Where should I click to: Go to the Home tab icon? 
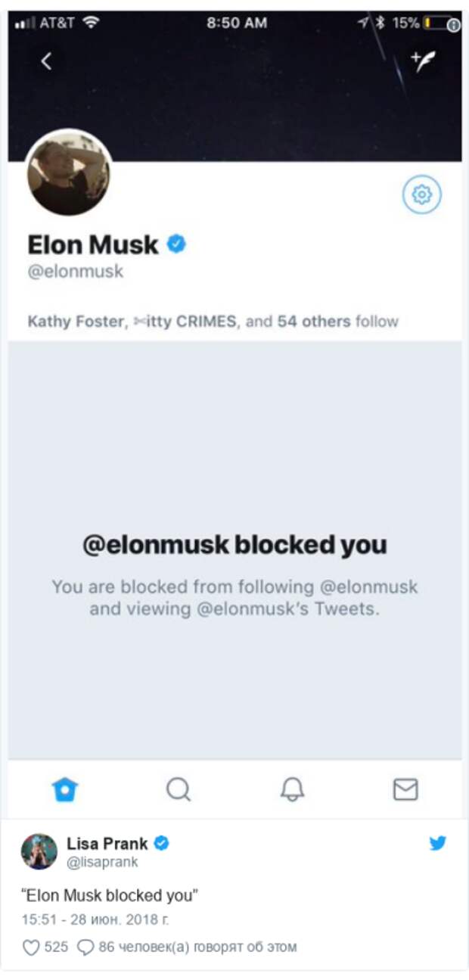[65, 790]
